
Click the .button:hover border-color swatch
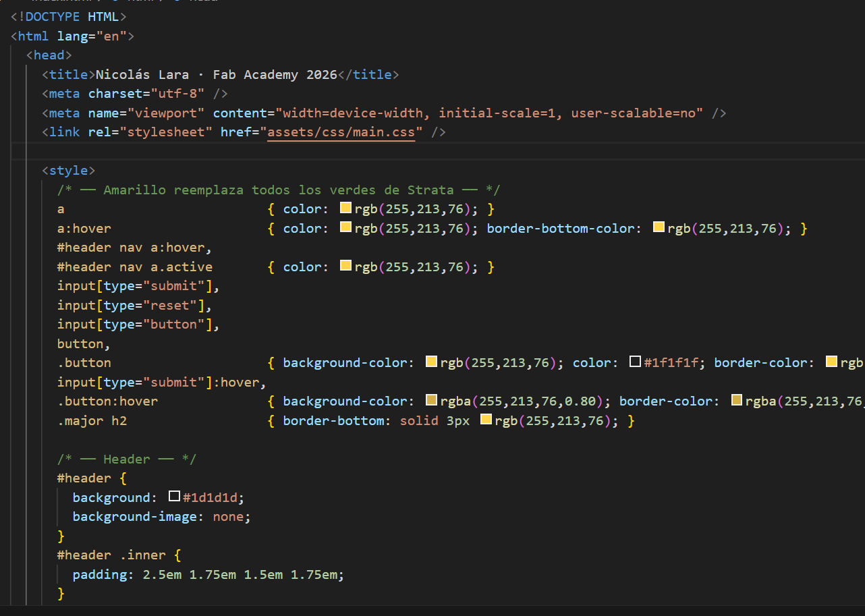tap(737, 401)
